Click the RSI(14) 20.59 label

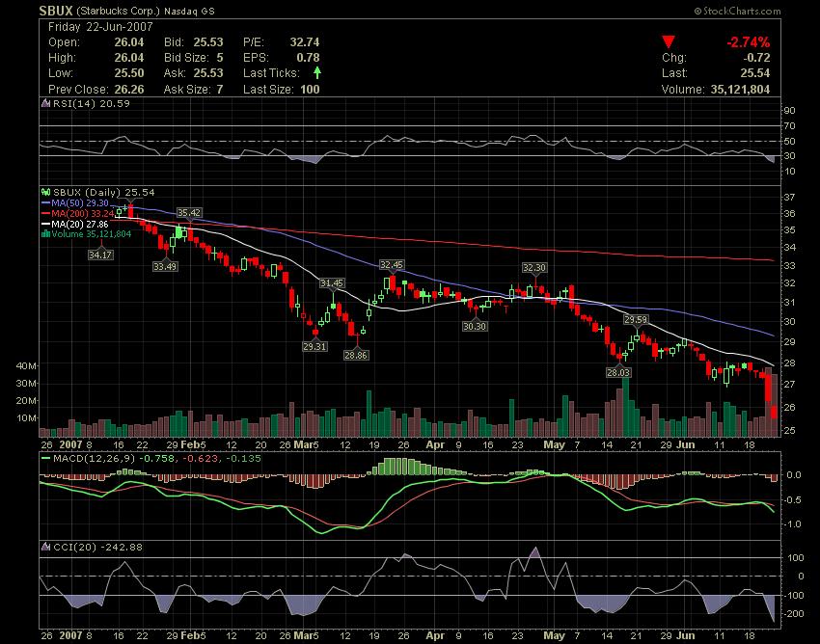pyautogui.click(x=91, y=103)
